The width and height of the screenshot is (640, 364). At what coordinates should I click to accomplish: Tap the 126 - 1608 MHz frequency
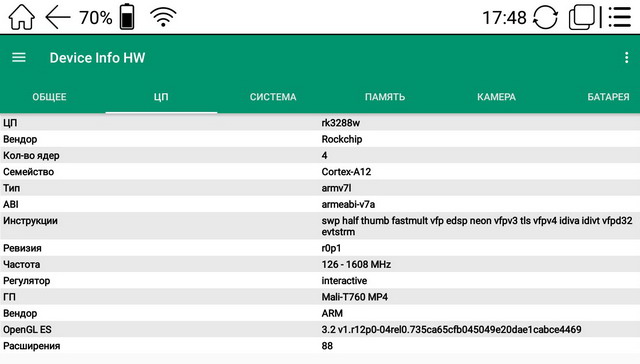coord(356,264)
